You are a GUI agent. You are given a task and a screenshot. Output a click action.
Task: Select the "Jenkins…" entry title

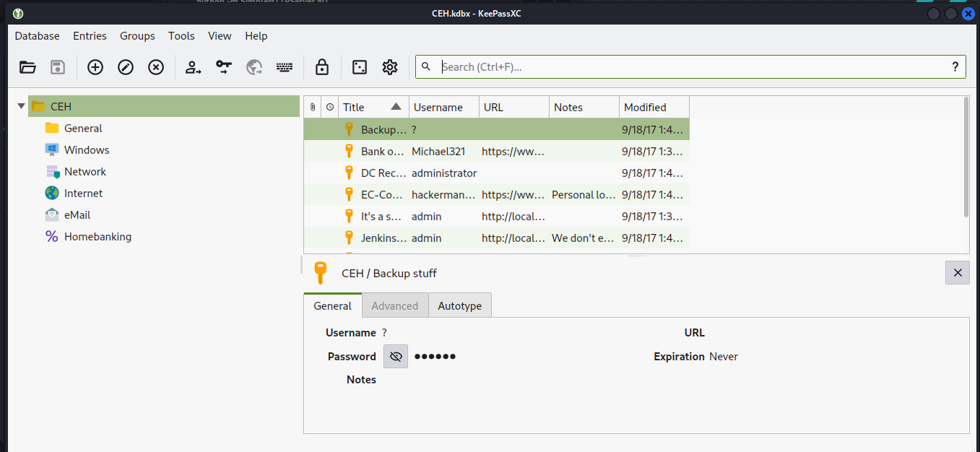(383, 238)
